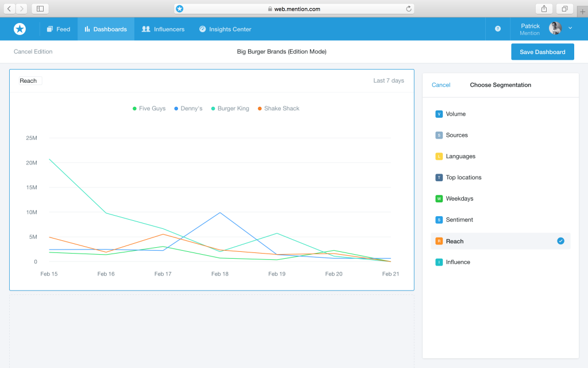
Task: Select the Sources segmentation option
Action: coord(501,135)
